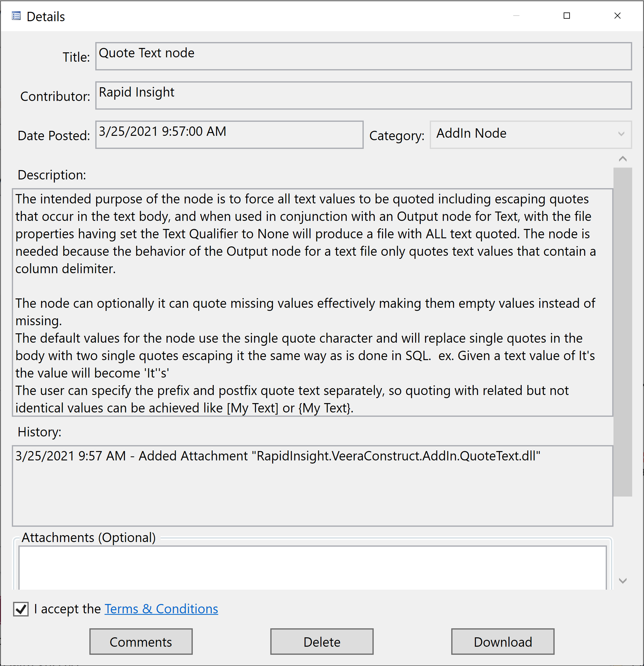Click the Date Posted field
This screenshot has height=666, width=644.
click(x=229, y=135)
